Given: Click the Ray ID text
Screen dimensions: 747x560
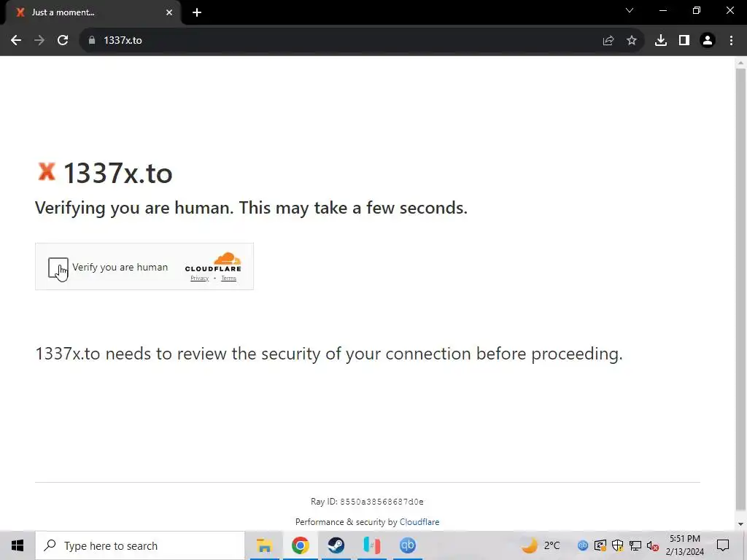Looking at the screenshot, I should click(x=367, y=502).
